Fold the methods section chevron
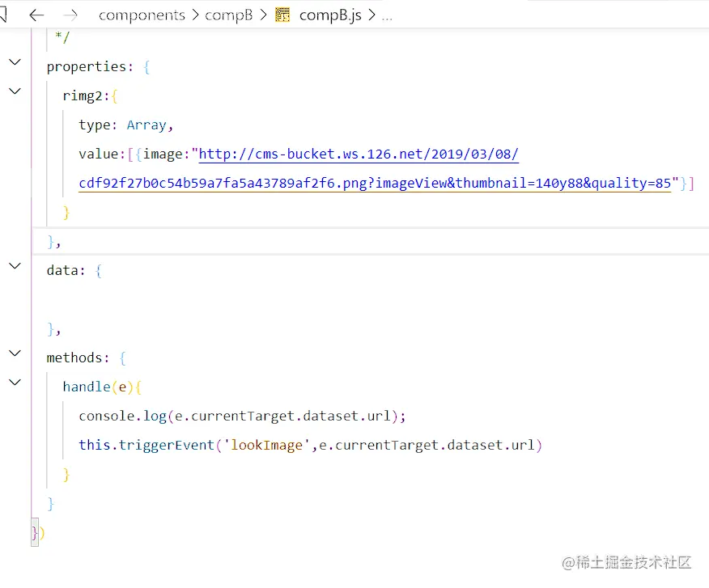Screen dimensions: 709x588 [15, 353]
